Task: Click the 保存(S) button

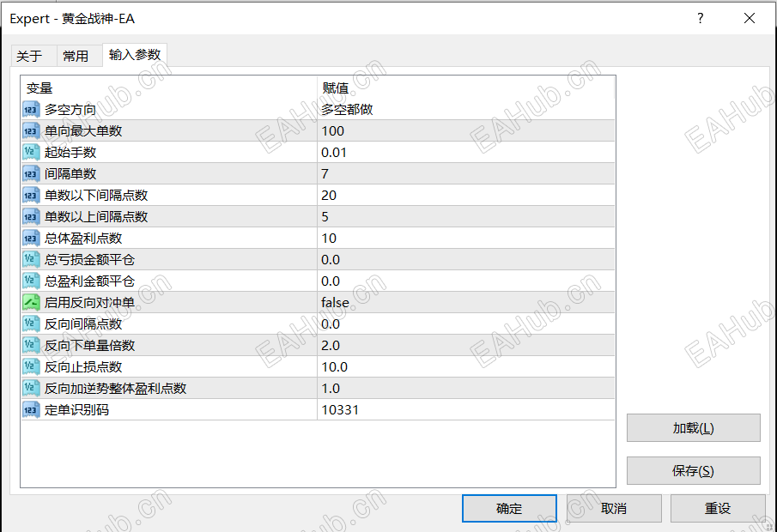Action: (693, 470)
